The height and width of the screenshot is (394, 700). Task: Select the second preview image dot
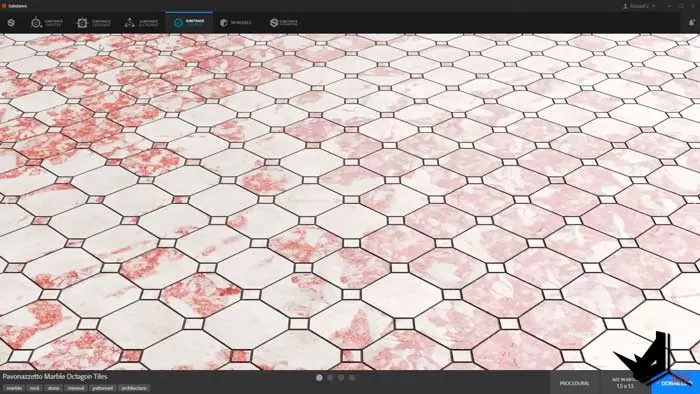tap(330, 377)
